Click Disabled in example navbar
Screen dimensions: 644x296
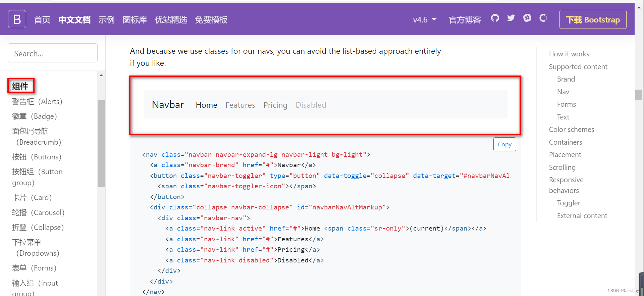tap(311, 105)
